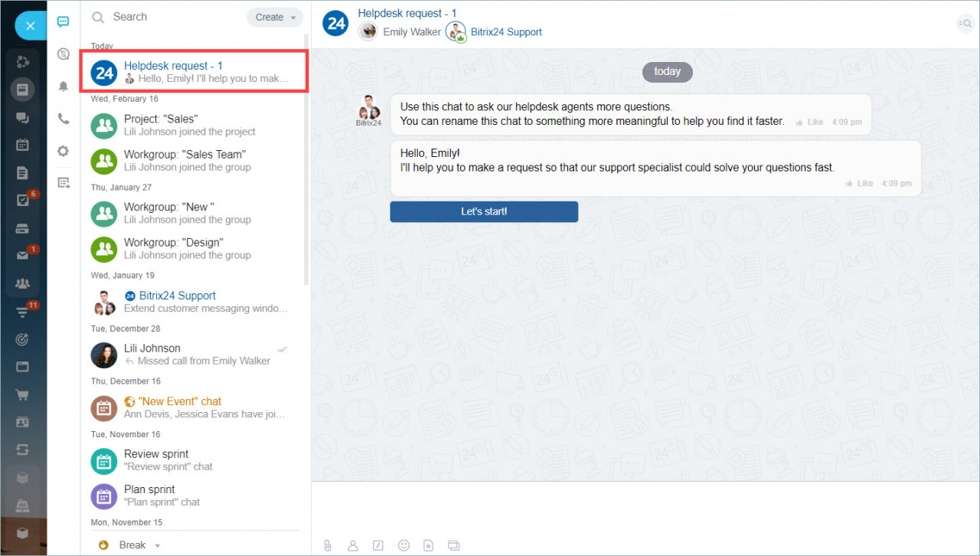Click the Let's start! button
This screenshot has width=980, height=556.
[x=484, y=212]
